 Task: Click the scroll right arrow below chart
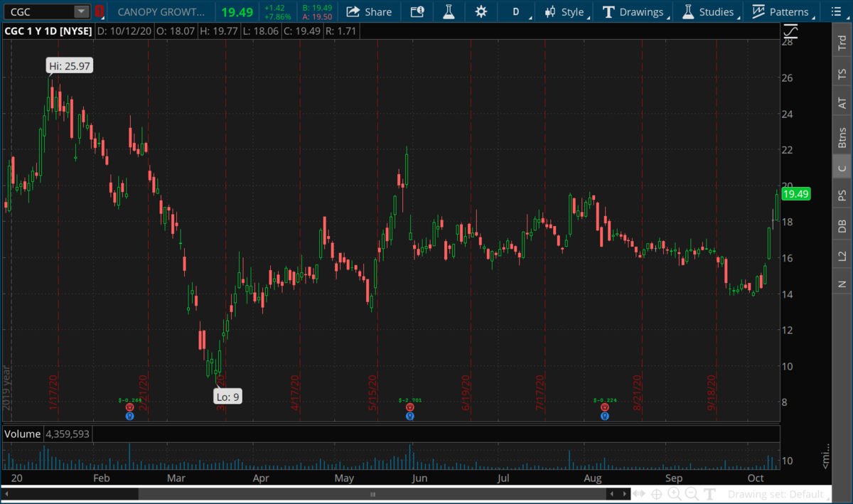point(626,493)
